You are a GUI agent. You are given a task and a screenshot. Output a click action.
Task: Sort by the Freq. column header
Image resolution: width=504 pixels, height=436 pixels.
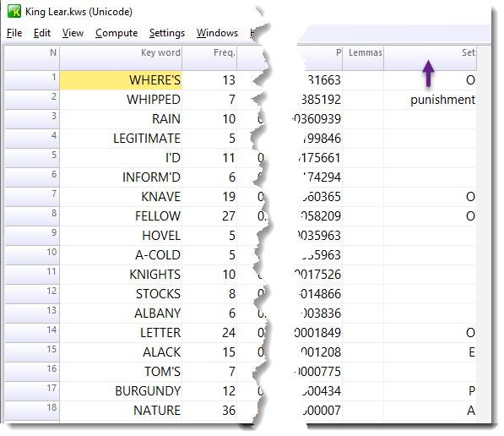point(209,58)
